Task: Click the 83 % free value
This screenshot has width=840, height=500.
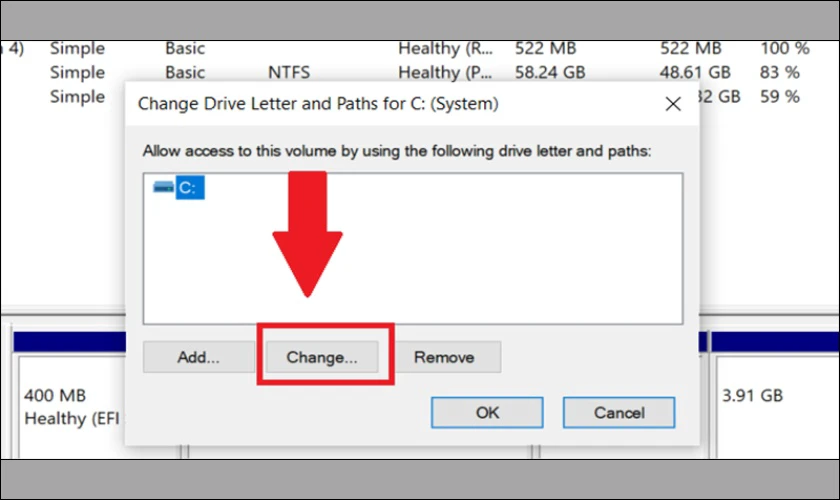Action: (x=779, y=72)
